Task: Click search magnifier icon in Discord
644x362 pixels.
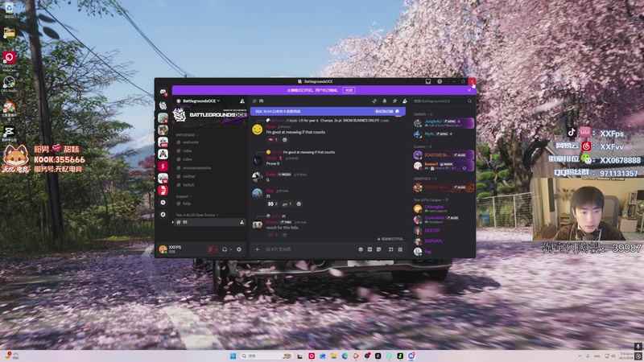Action: coord(469,101)
